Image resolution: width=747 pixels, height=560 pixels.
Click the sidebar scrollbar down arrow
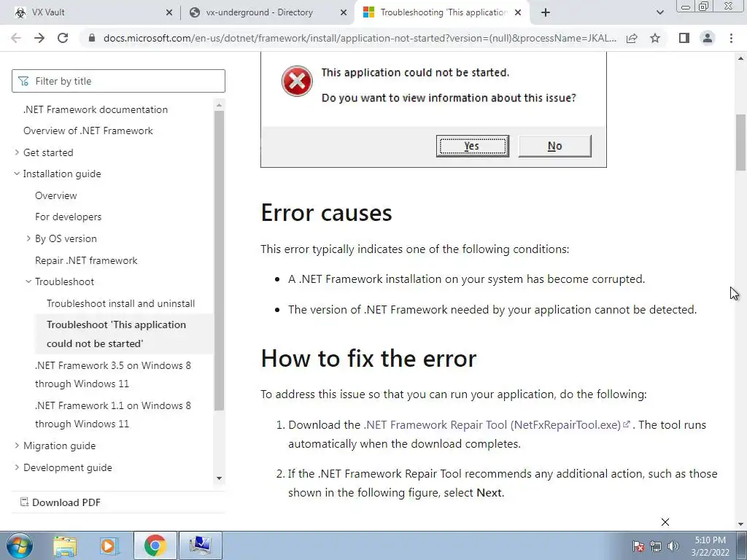(219, 478)
